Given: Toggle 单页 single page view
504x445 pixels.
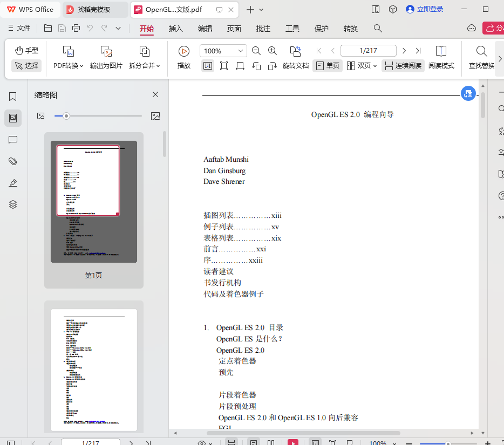Looking at the screenshot, I should point(328,66).
